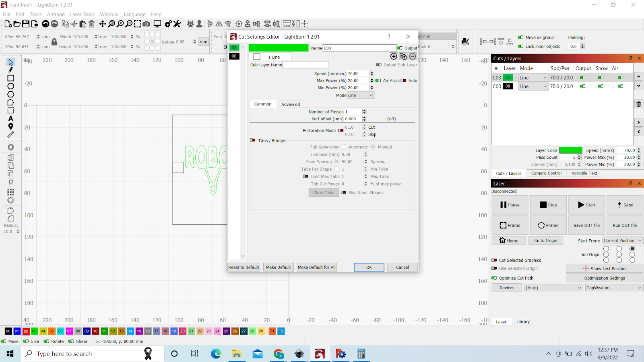Open the Arrange menu
Screen dimensions: 644x362
(x=56, y=14)
